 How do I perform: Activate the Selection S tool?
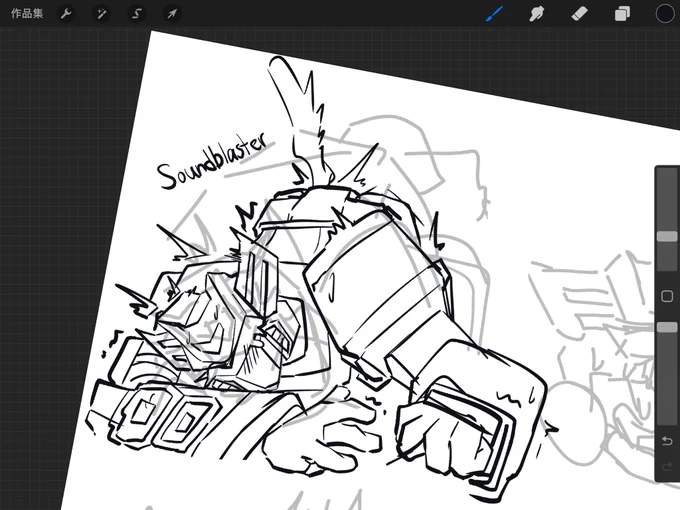coord(137,14)
